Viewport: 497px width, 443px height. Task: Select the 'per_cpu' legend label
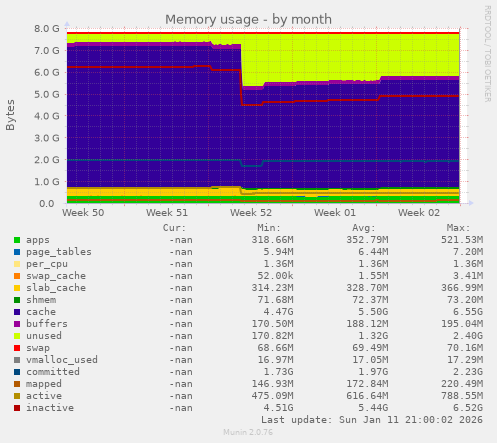[x=47, y=264]
